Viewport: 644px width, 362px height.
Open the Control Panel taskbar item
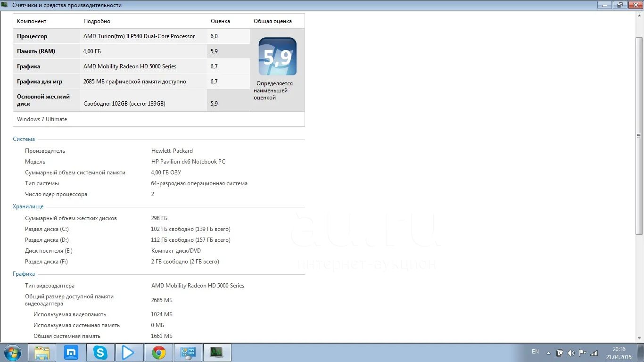pyautogui.click(x=188, y=353)
